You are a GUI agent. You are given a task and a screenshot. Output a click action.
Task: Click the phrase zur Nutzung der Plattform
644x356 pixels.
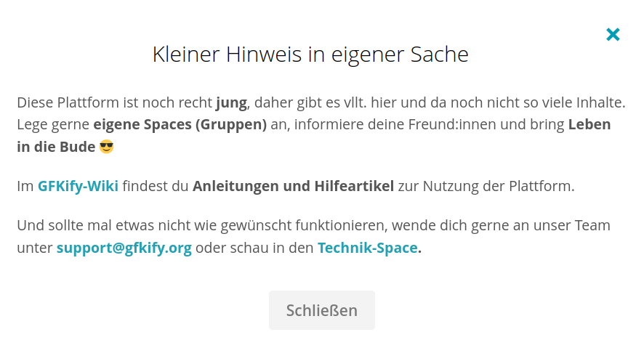(486, 186)
